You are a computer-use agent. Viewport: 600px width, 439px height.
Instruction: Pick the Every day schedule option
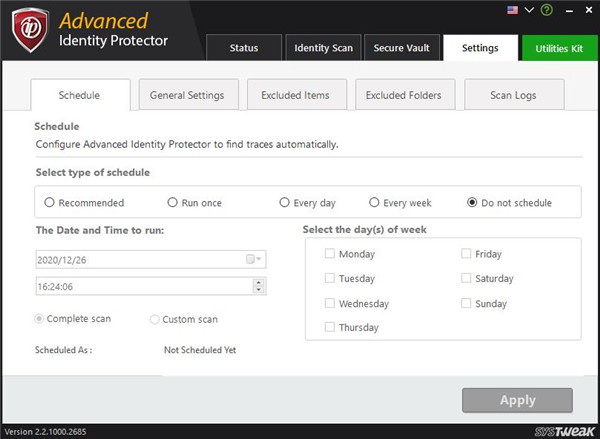pos(284,202)
